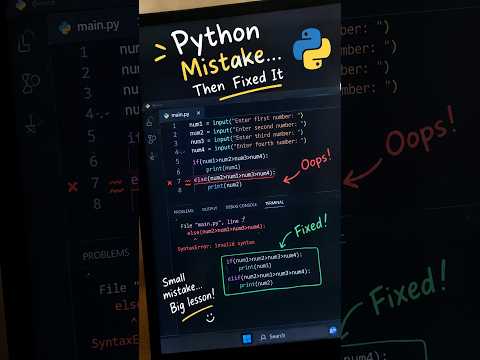This screenshot has width=480, height=360.
Task: Click line number 1 in the gutter
Action: pos(174,126)
